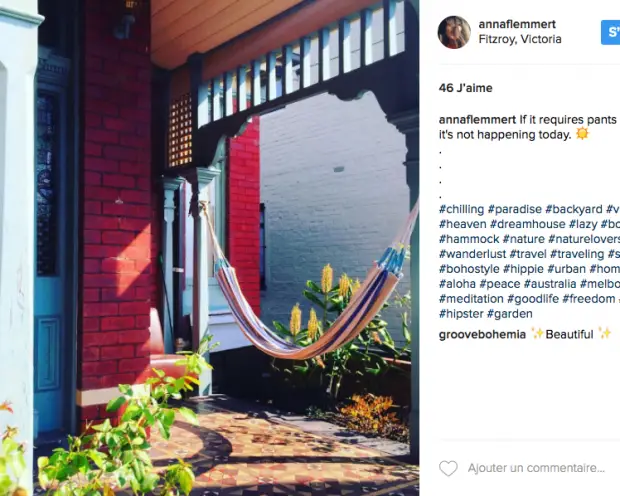Click the hammock porch photo
Image resolution: width=620 pixels, height=496 pixels.
[209, 248]
